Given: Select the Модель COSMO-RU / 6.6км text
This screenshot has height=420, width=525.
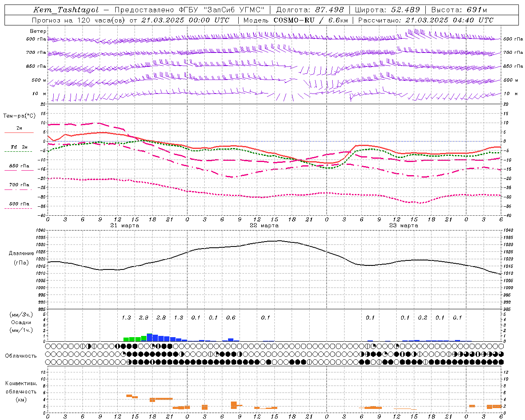Looking at the screenshot, I should pos(295,20).
